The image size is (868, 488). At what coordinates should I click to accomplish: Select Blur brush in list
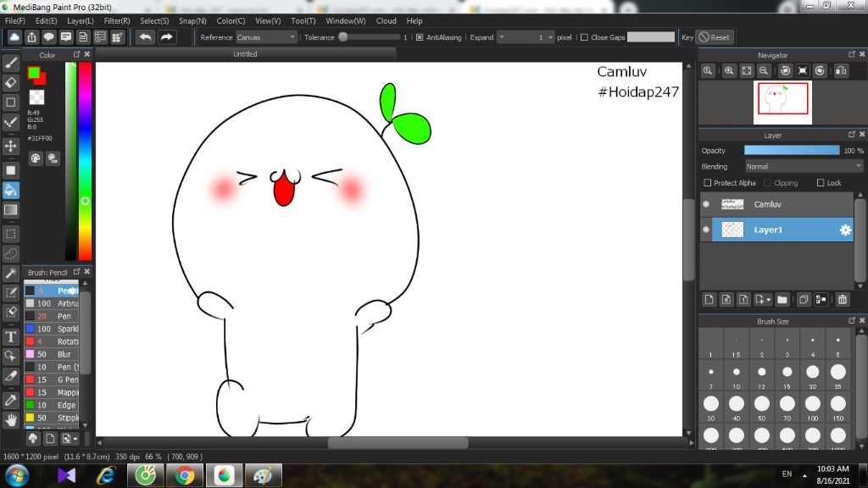point(52,354)
